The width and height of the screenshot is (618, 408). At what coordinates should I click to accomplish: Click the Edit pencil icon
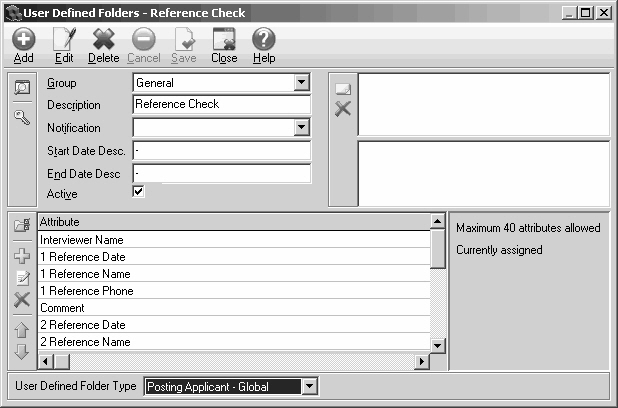63,40
